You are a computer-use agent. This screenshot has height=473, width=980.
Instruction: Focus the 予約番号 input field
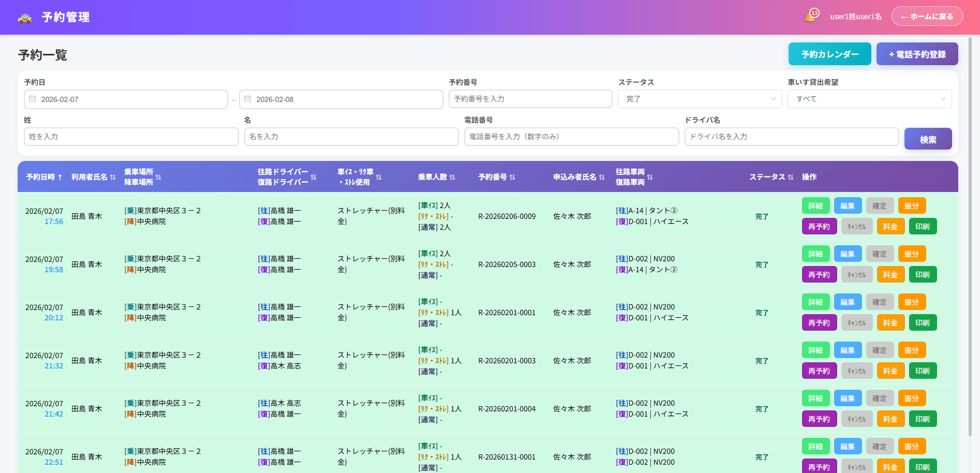point(530,99)
